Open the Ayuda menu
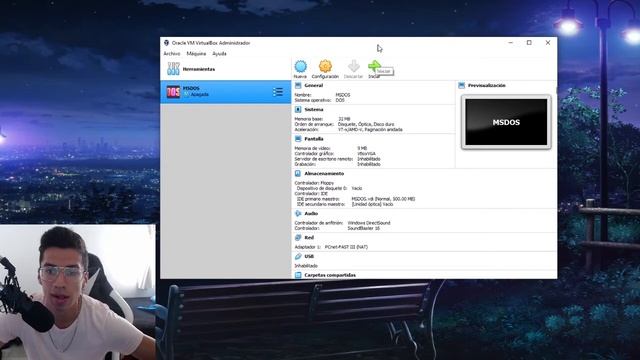The image size is (640, 360). pyautogui.click(x=219, y=53)
